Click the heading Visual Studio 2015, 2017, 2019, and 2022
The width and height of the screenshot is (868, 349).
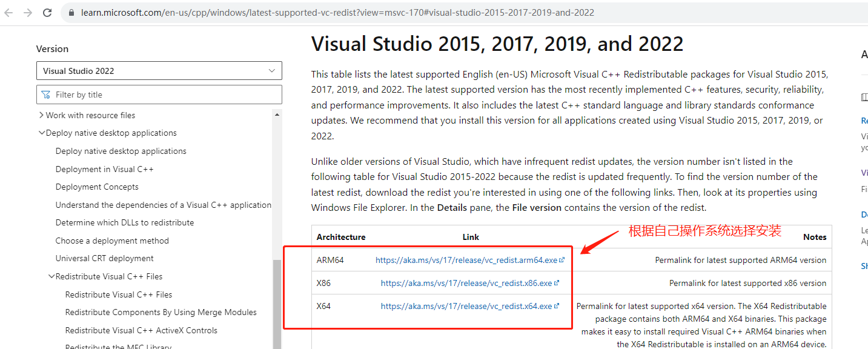pos(497,44)
